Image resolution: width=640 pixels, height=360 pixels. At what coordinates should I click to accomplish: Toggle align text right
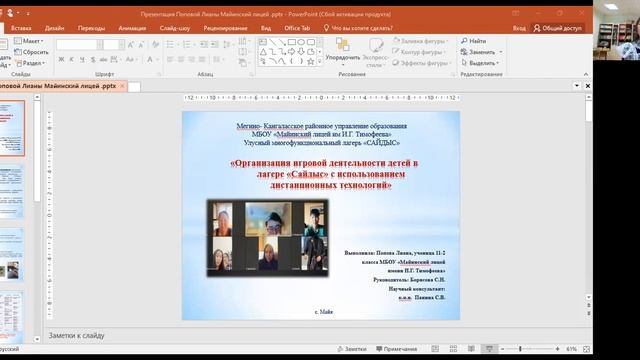pyautogui.click(x=191, y=60)
